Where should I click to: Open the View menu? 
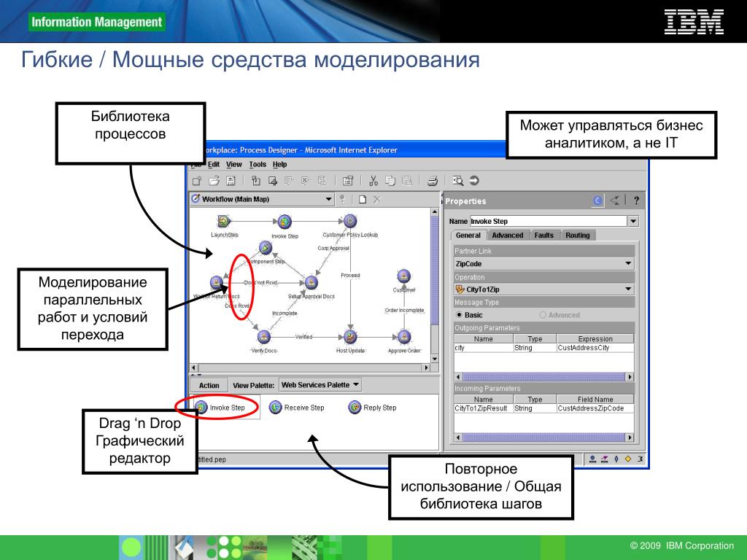click(x=234, y=164)
